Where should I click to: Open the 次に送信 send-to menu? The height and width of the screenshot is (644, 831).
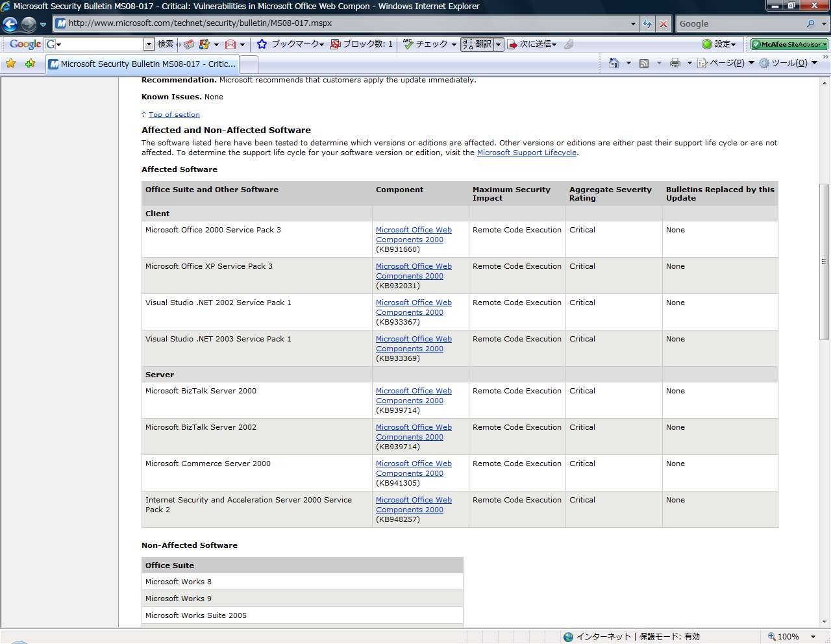532,44
